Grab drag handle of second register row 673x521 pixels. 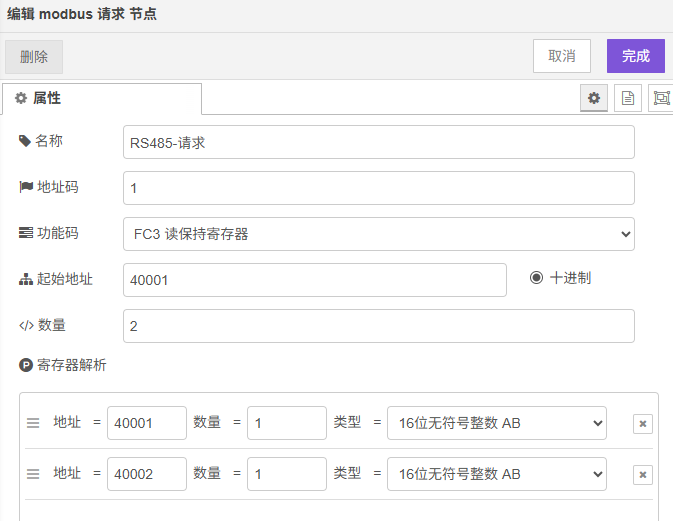tap(33, 474)
